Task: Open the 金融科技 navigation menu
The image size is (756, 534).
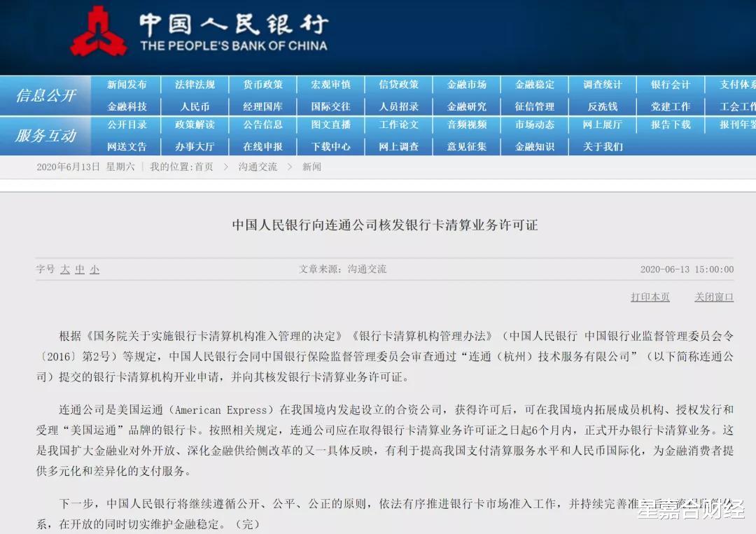Action: (x=128, y=105)
